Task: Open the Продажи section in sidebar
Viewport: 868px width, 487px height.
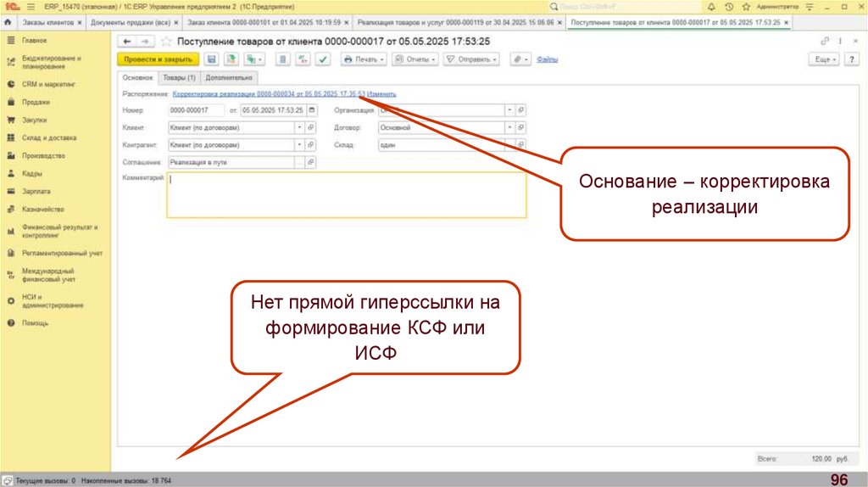Action: (x=36, y=102)
